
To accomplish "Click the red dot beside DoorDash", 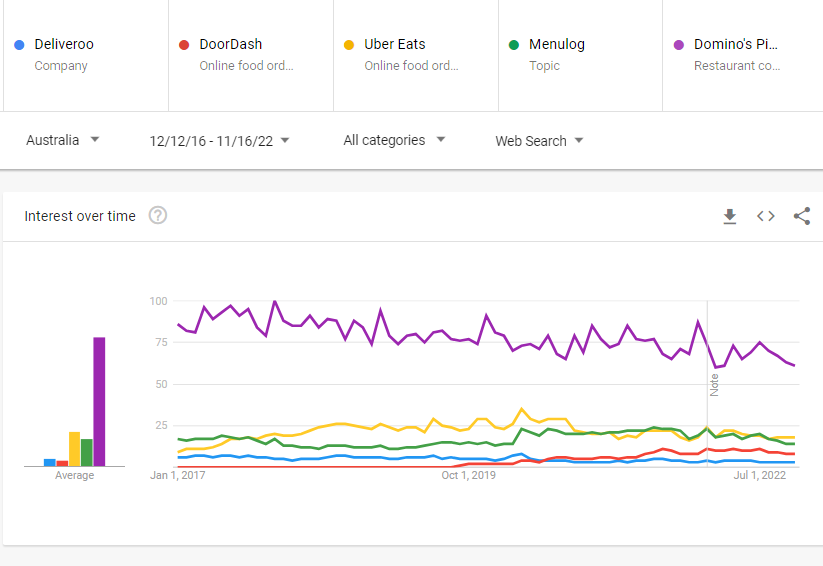I will pyautogui.click(x=184, y=45).
